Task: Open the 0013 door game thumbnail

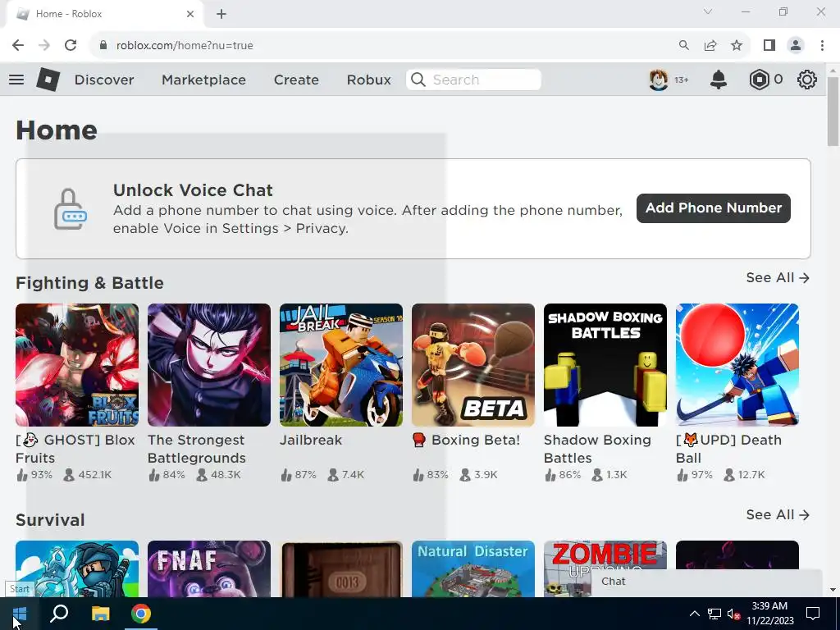Action: pos(341,569)
